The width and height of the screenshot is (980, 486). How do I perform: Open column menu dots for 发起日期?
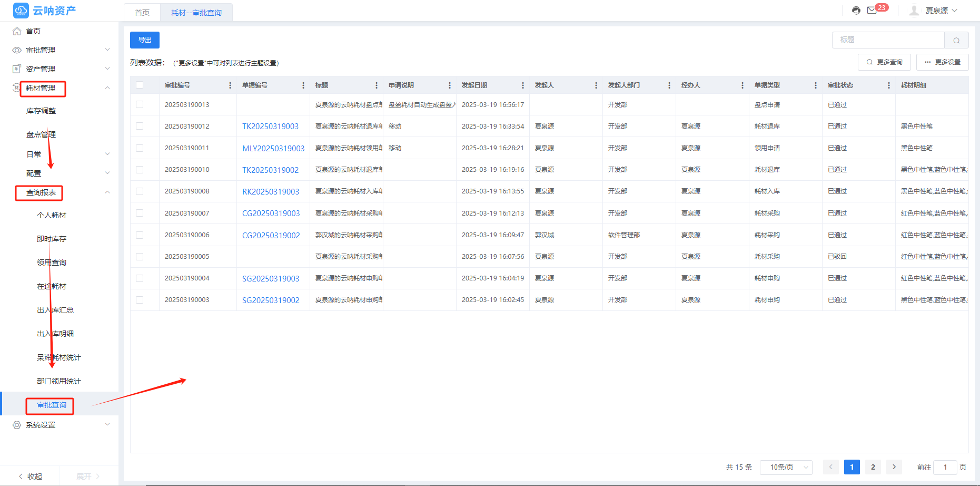point(523,85)
